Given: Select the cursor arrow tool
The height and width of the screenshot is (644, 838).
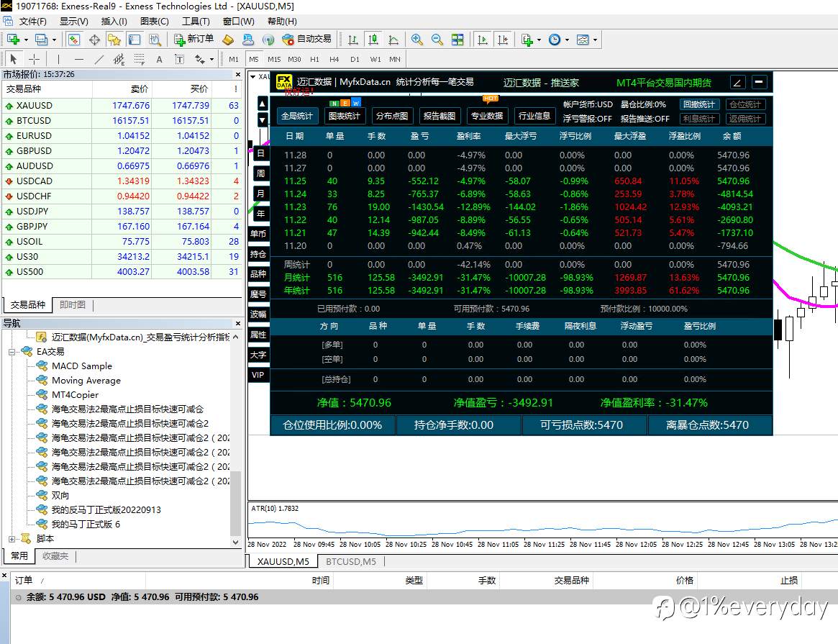Looking at the screenshot, I should 14,59.
